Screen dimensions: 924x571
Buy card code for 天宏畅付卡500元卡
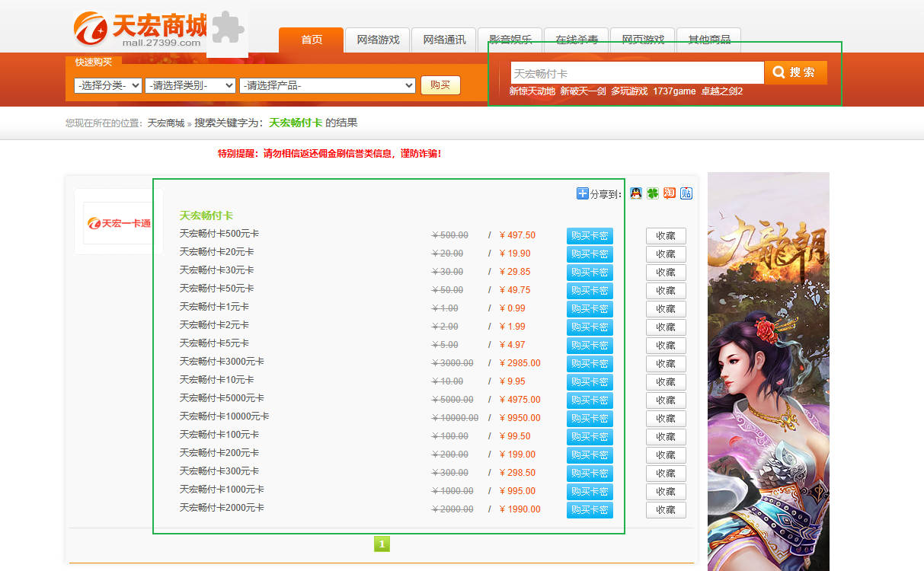click(590, 236)
